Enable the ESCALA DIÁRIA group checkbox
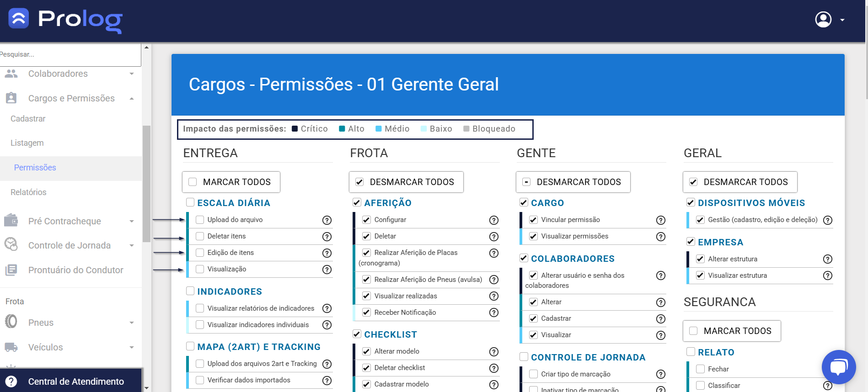Screen dimensions: 868x392 pyautogui.click(x=190, y=202)
